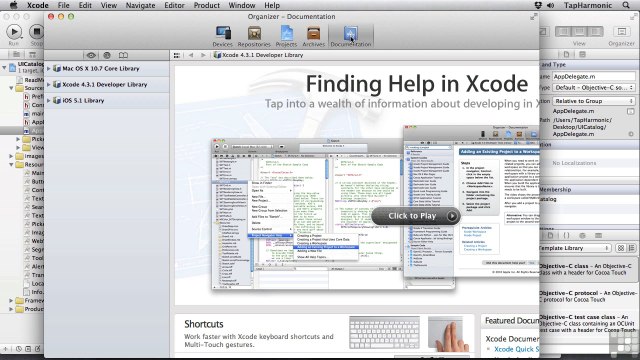Image resolution: width=640 pixels, height=360 pixels.
Task: Click the TapHarmonic user name in menu bar
Action: [588, 5]
